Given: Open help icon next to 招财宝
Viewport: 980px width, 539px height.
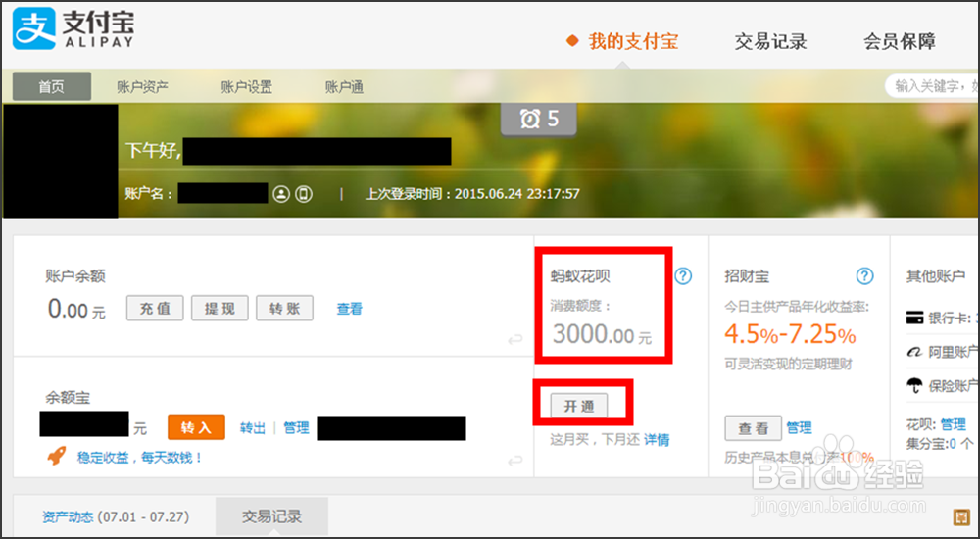Looking at the screenshot, I should pos(864,275).
